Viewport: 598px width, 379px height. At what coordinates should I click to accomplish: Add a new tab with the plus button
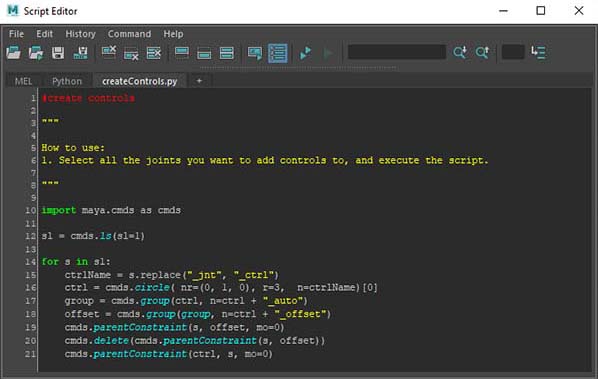pyautogui.click(x=199, y=81)
